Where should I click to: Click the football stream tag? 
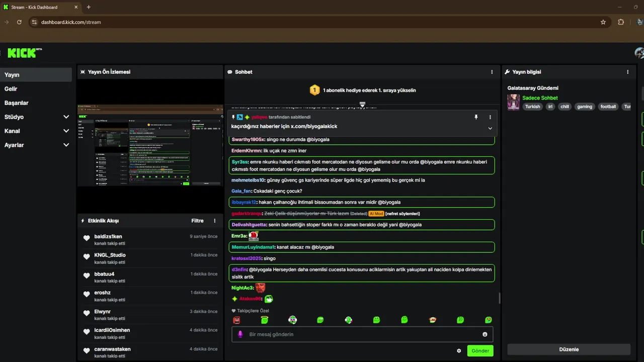tap(608, 107)
